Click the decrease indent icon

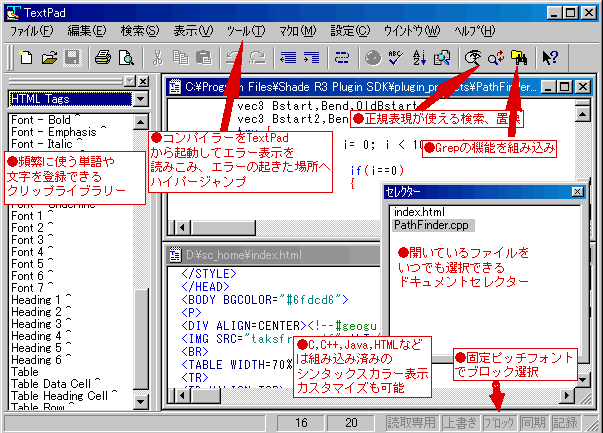[x=288, y=58]
